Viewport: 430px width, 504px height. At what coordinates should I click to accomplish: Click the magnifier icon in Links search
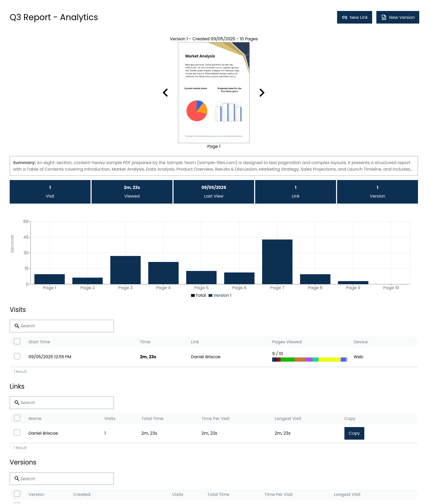[x=17, y=403]
